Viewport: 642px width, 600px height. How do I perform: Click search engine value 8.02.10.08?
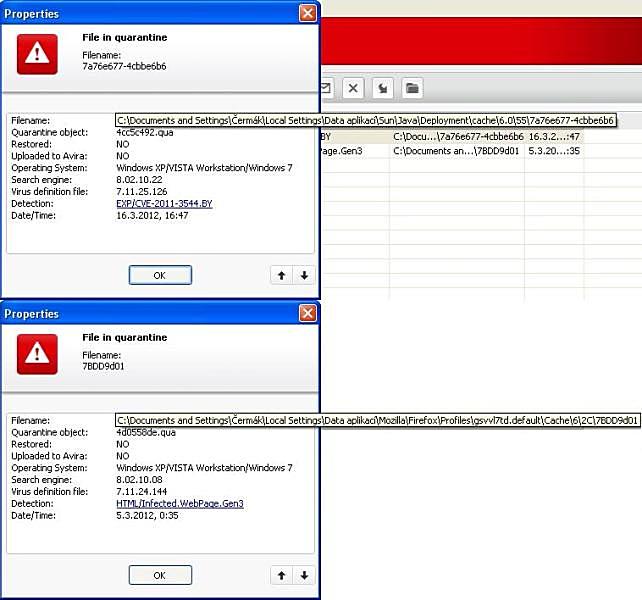(x=139, y=480)
